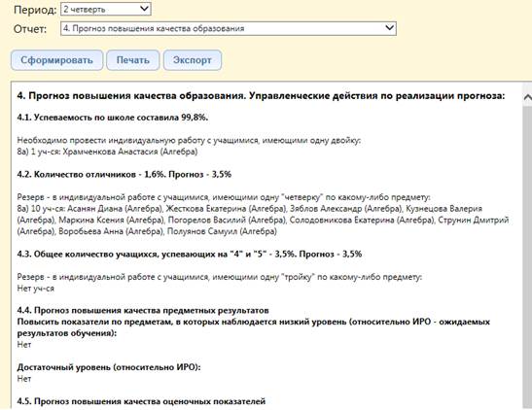The width and height of the screenshot is (532, 410).
Task: Click the main heading 4. Прогноз повышения качества образования
Action: (261, 96)
